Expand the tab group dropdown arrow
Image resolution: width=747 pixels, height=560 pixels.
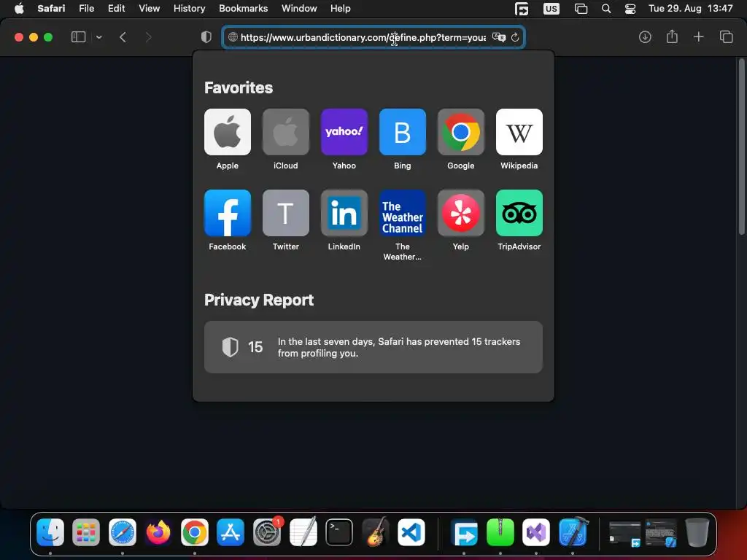pos(98,37)
